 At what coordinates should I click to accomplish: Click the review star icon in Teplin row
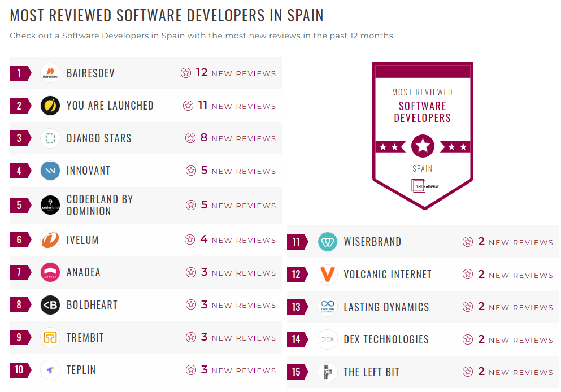point(191,370)
